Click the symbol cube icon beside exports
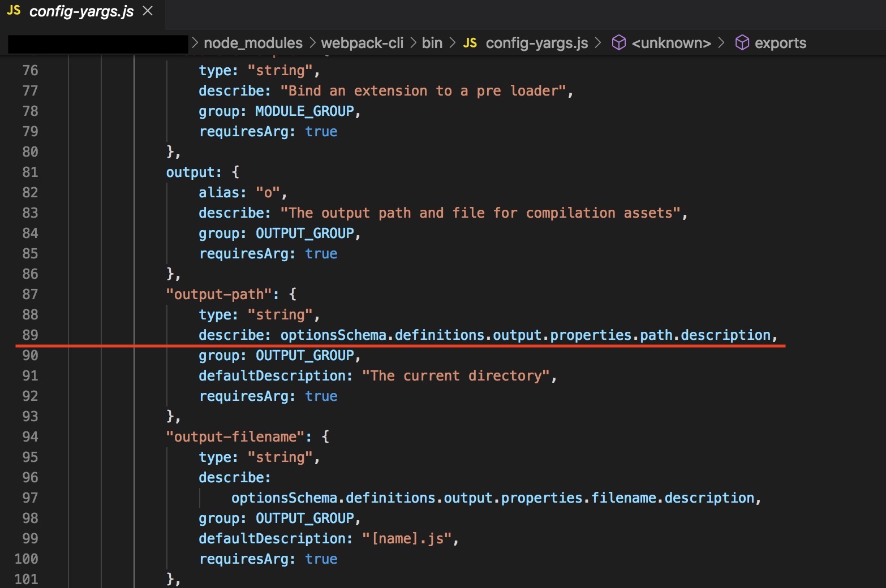 point(742,42)
